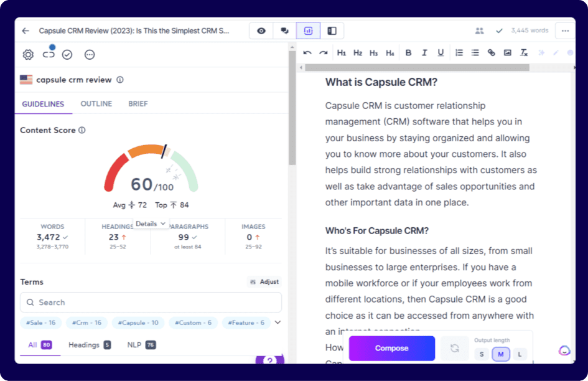Click the info icon next to keyword
588x381 pixels.
[x=120, y=80]
